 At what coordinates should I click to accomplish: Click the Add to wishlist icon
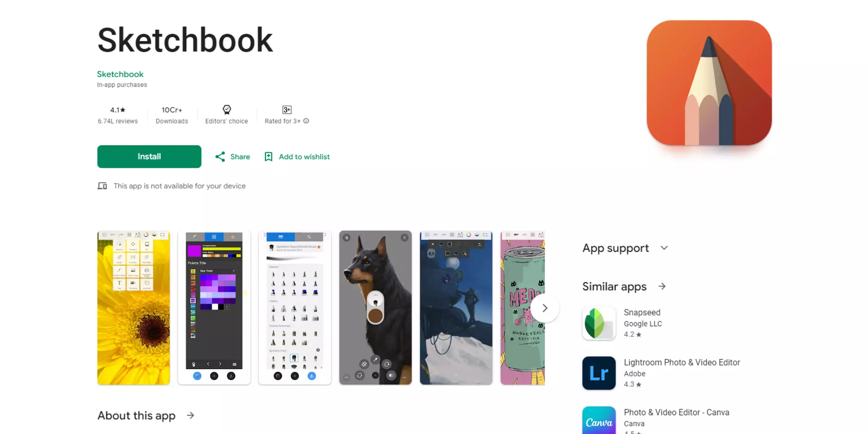268,156
